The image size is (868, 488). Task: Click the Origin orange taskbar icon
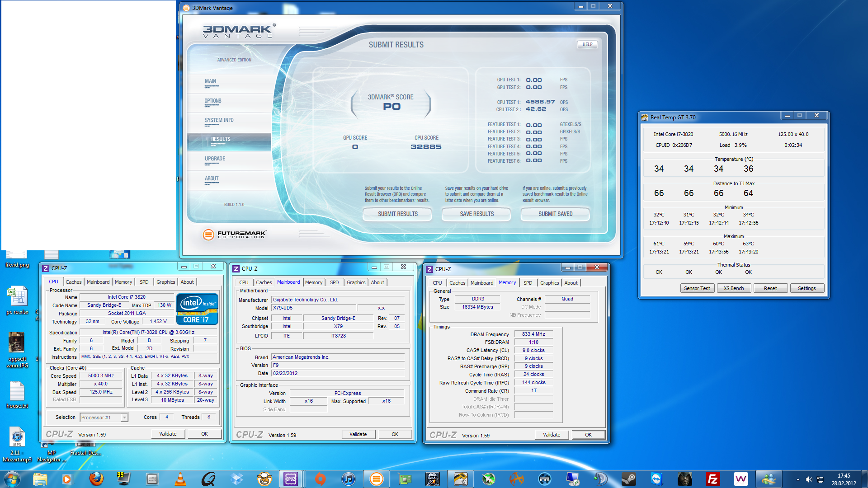pyautogui.click(x=320, y=479)
